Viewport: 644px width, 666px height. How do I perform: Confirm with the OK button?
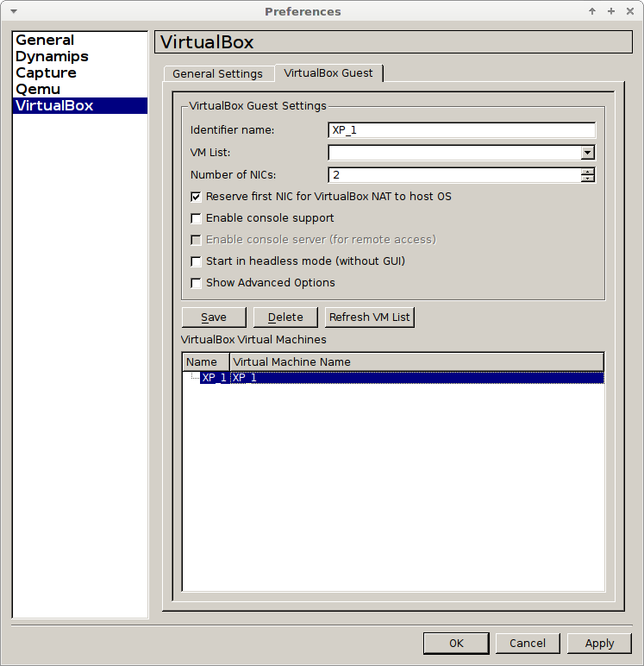pyautogui.click(x=456, y=643)
